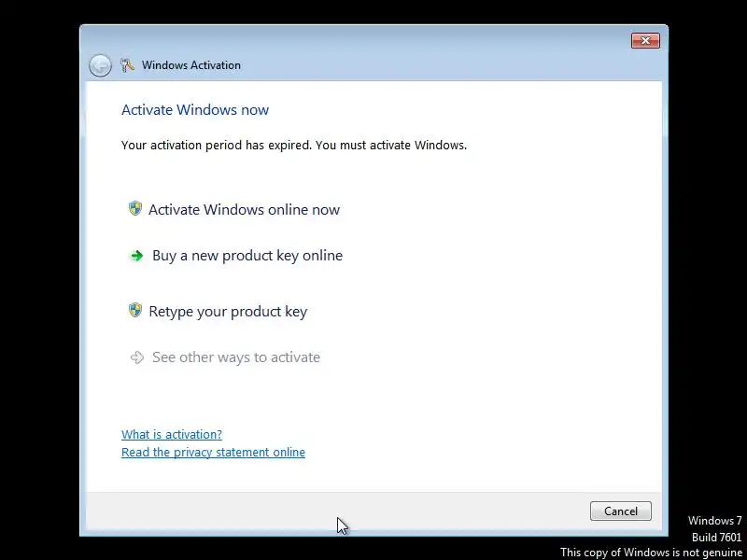This screenshot has width=747, height=560.
Task: Click the shield icon beside Retype your product key
Action: [135, 310]
